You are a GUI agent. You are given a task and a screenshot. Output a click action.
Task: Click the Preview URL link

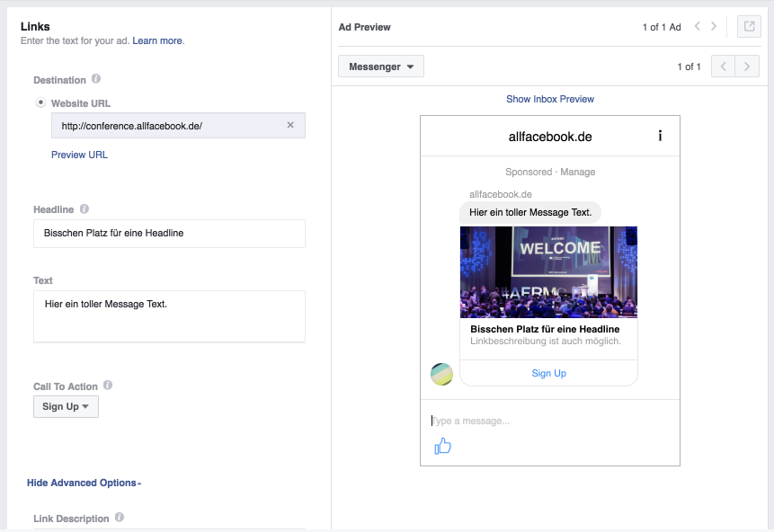pos(79,155)
